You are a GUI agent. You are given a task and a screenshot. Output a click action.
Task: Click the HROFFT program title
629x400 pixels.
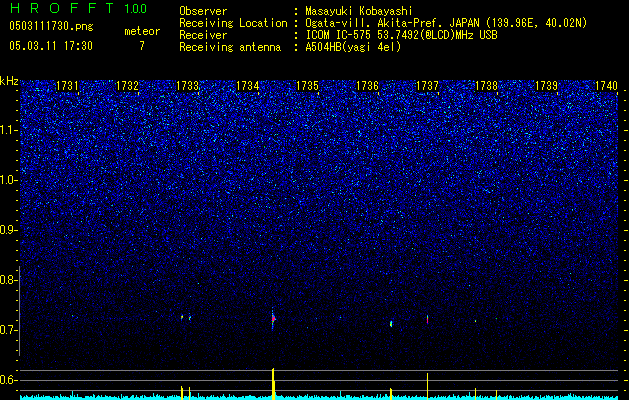[62, 8]
